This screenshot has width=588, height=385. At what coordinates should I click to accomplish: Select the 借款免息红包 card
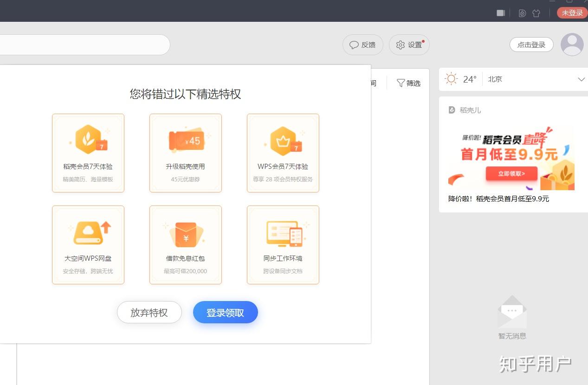pos(186,245)
